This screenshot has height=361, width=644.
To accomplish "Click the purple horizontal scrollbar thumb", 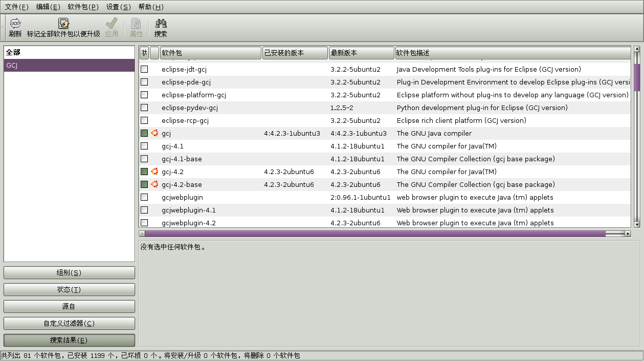I will pos(375,233).
